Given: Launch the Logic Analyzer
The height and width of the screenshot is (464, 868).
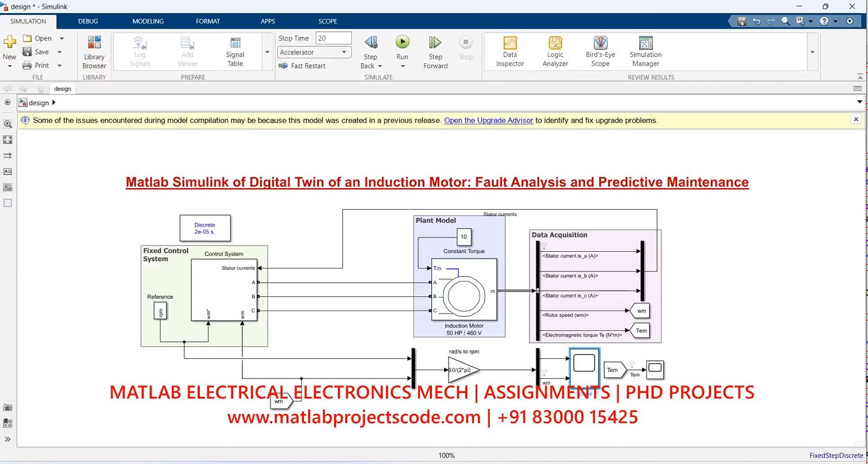Looking at the screenshot, I should 555,51.
